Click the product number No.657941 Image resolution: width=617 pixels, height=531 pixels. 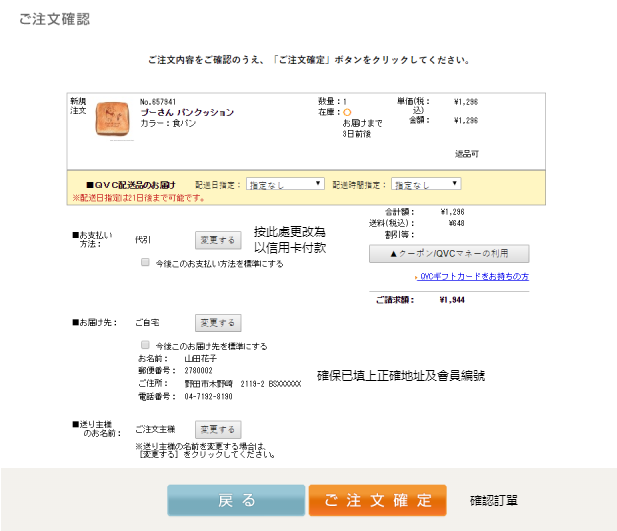click(x=158, y=101)
